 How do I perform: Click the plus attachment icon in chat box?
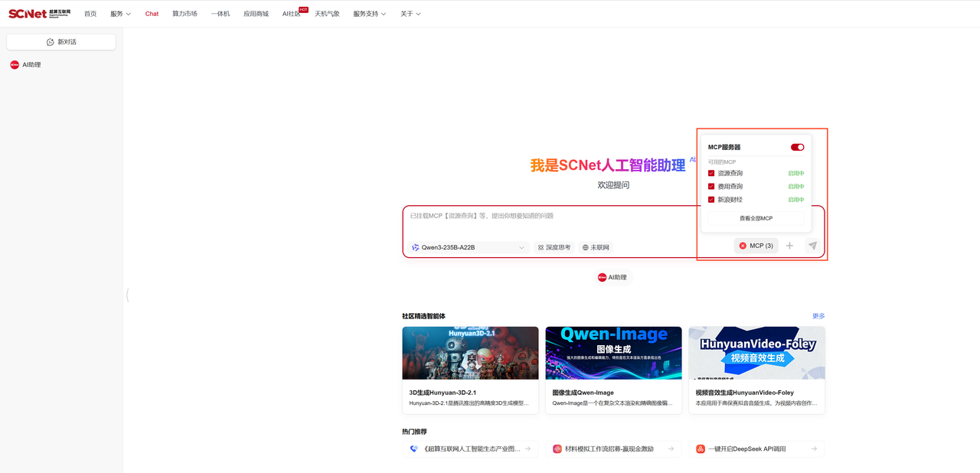(789, 246)
